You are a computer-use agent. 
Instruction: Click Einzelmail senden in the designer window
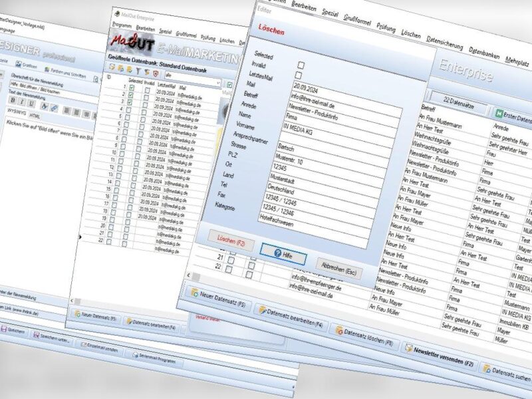(100, 347)
